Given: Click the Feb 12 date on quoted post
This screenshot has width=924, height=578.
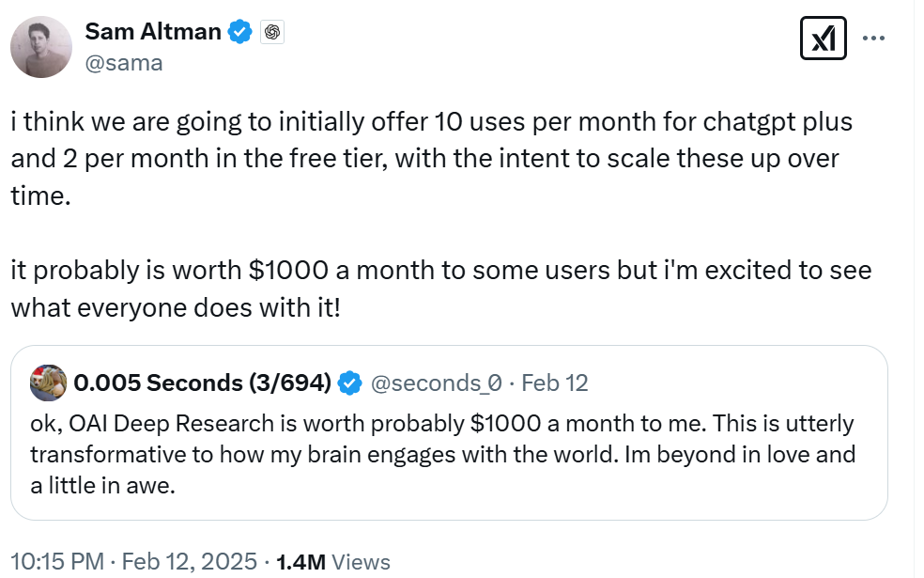Looking at the screenshot, I should (554, 383).
